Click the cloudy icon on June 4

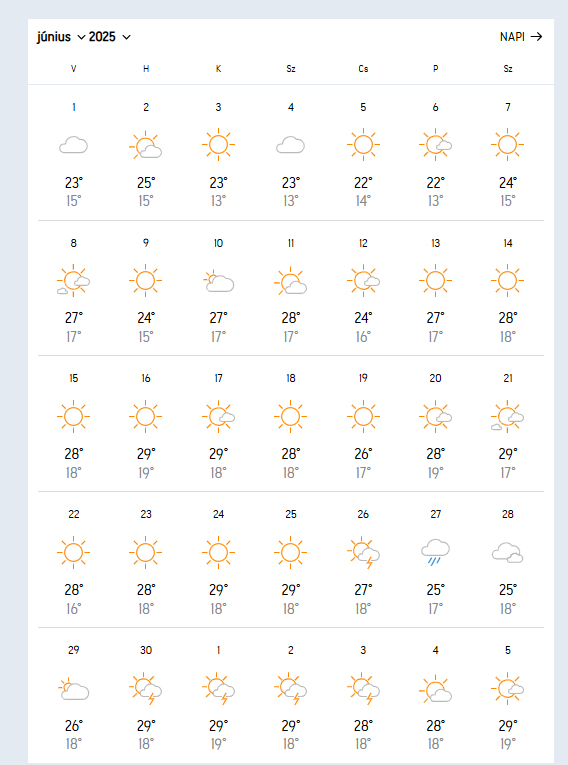click(290, 145)
